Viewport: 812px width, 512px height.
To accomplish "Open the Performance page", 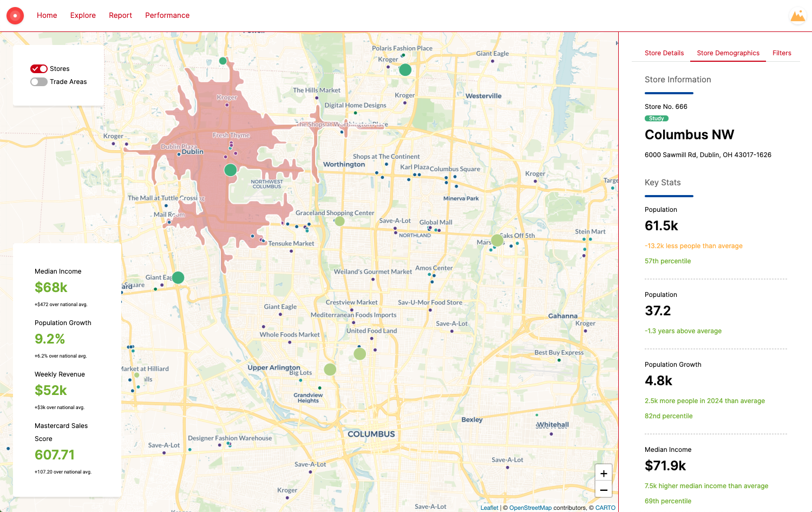I will coord(167,15).
